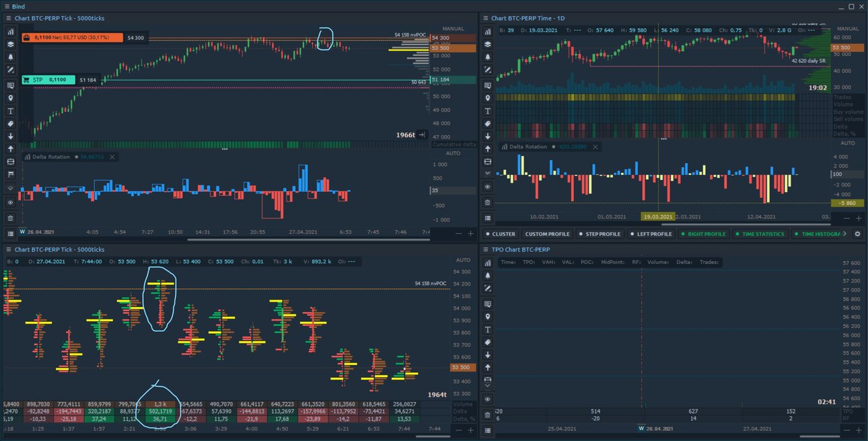Click Delta Rotation label in top-left chart
The width and height of the screenshot is (868, 441).
tap(52, 157)
